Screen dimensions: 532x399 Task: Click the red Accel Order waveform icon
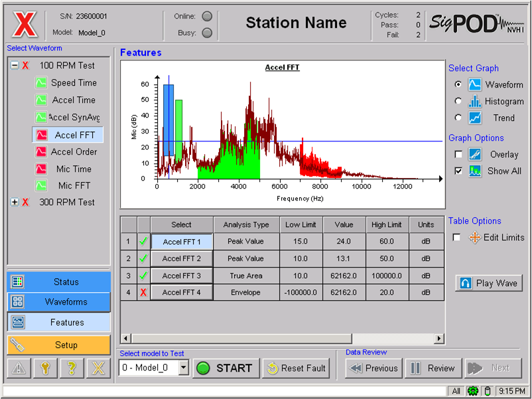pyautogui.click(x=41, y=152)
